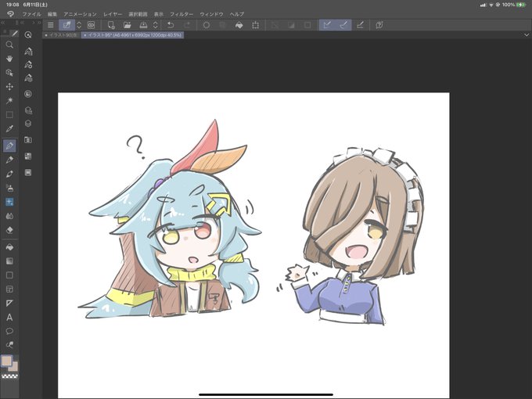The width and height of the screenshot is (532, 399).
Task: Select the Auto select magic wand tool
Action: (9, 100)
